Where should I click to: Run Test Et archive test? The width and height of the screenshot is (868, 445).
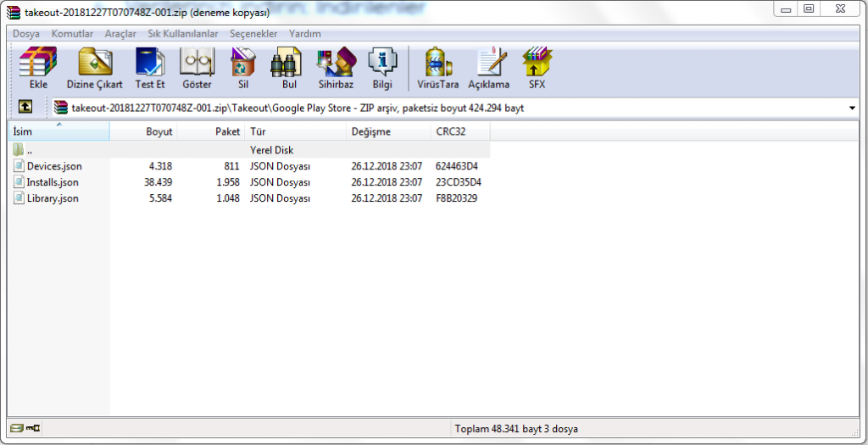[150, 61]
